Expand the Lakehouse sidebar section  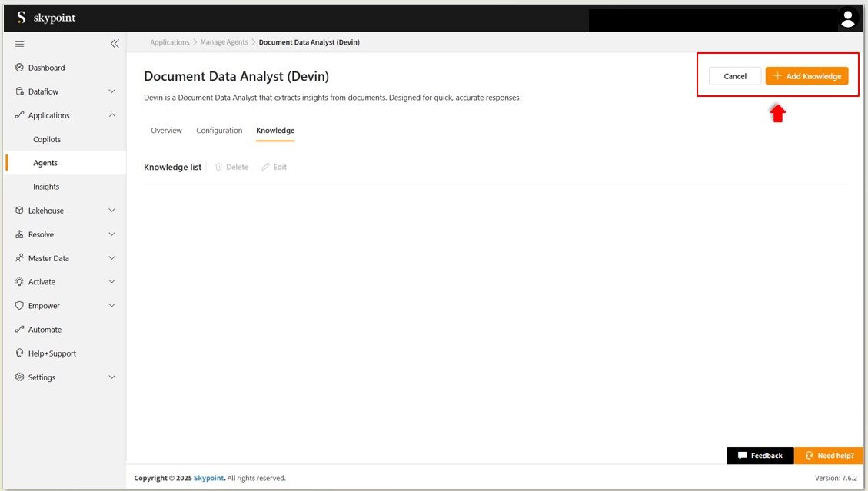pos(111,211)
